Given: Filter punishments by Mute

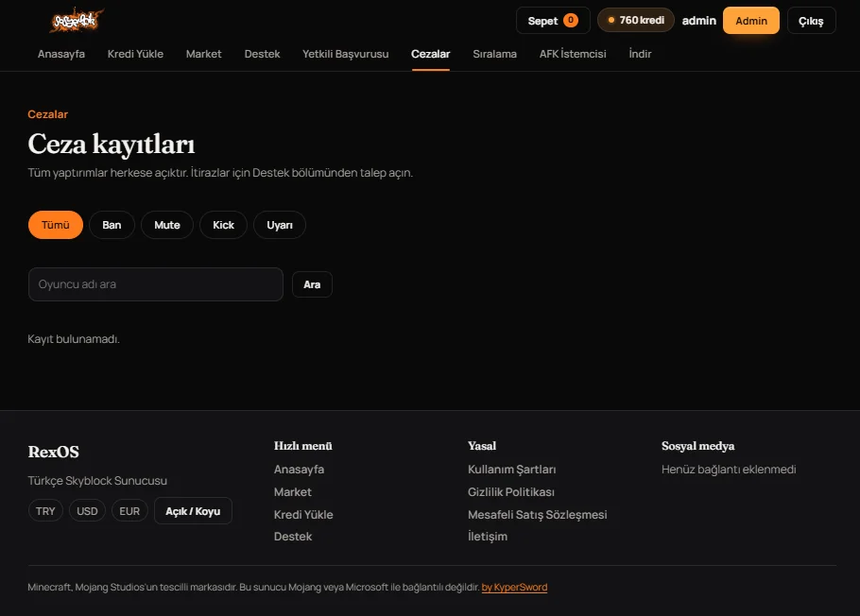Looking at the screenshot, I should point(167,225).
